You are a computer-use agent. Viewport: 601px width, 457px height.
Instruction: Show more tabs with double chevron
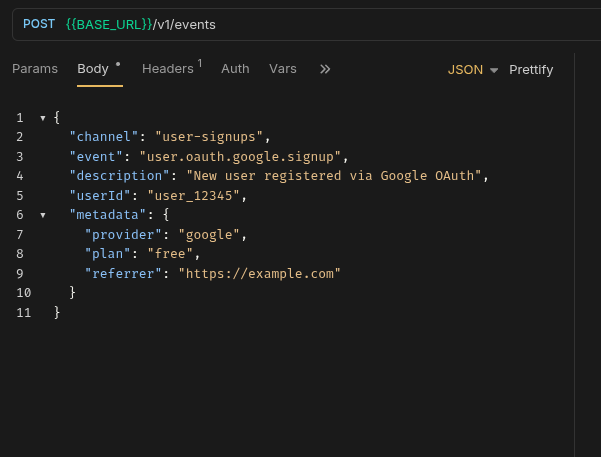pyautogui.click(x=325, y=69)
